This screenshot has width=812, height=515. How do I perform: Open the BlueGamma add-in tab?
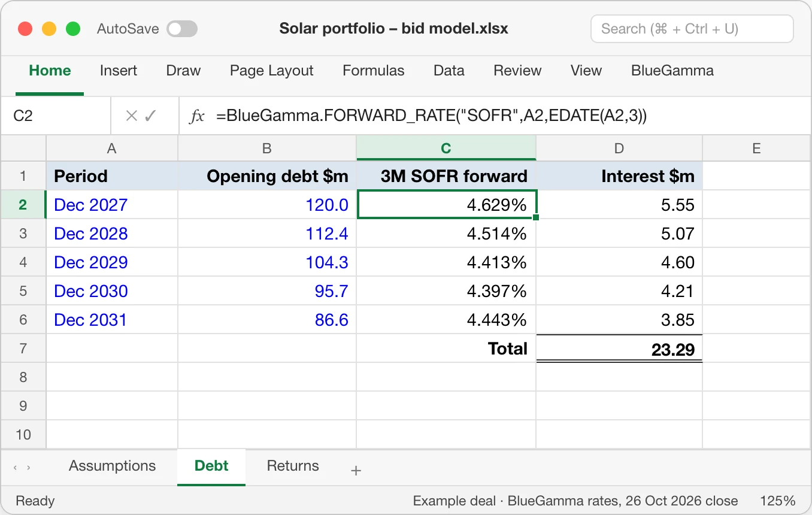672,71
